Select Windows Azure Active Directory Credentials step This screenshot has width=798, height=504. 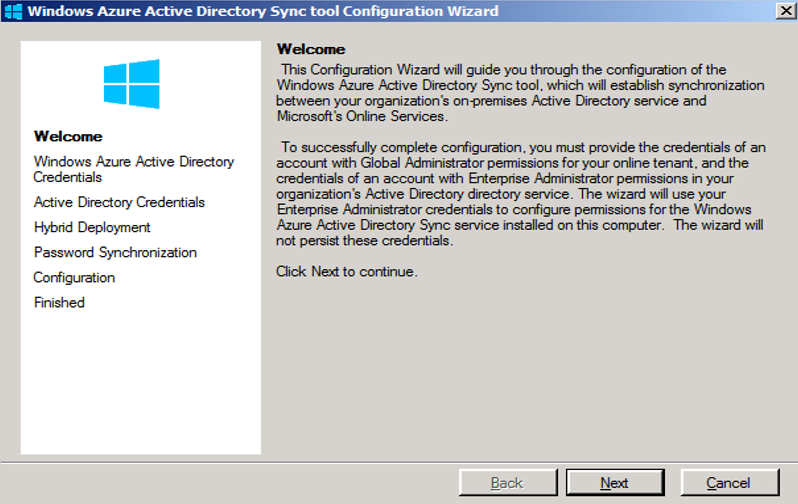[x=133, y=169]
